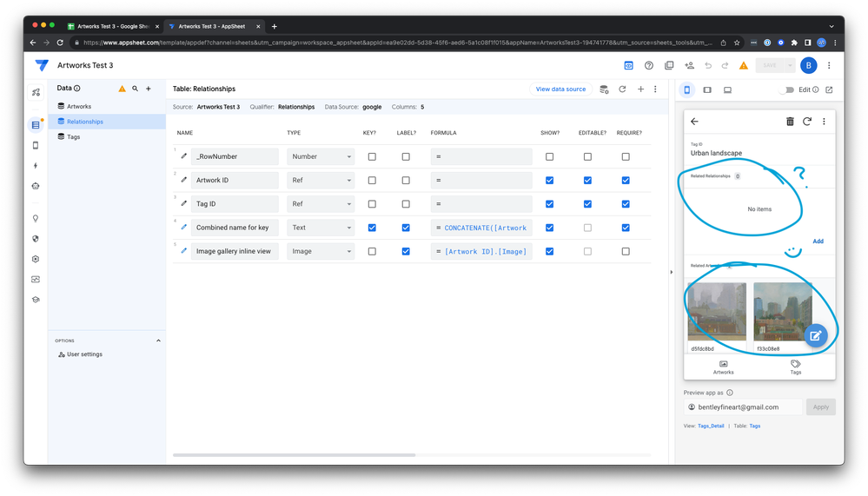
Task: Uncheck Show for Artwork ID row
Action: (549, 181)
